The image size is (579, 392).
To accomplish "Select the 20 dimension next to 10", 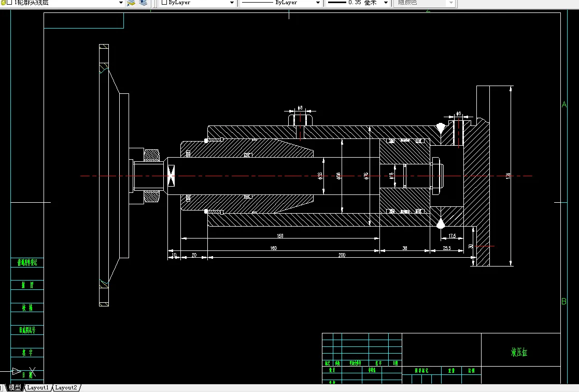I will [194, 255].
